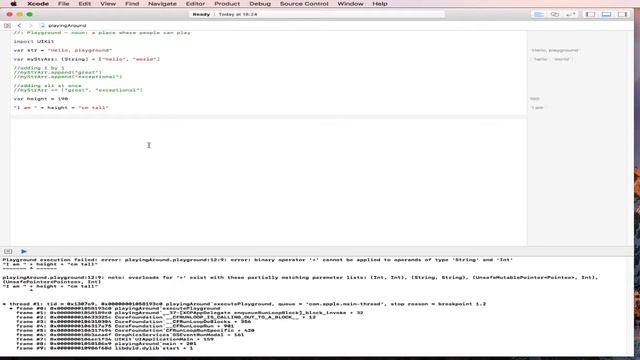
Task: Open the Help menu
Action: 380,4
